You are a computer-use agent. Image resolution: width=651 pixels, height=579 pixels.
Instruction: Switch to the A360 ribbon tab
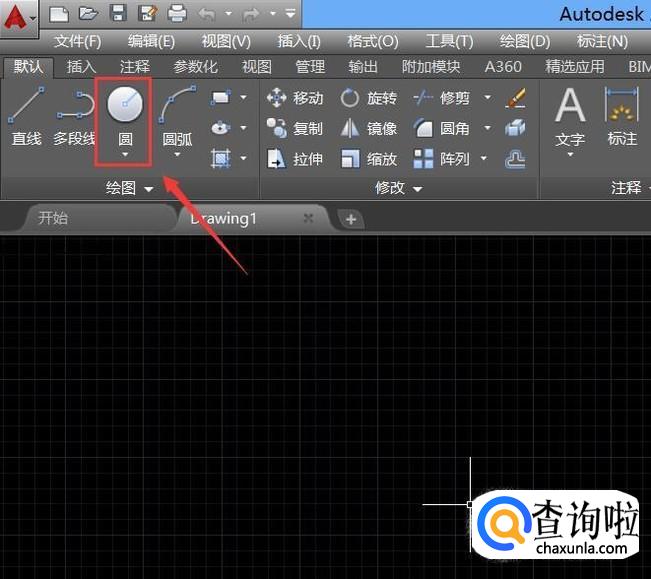(x=503, y=67)
